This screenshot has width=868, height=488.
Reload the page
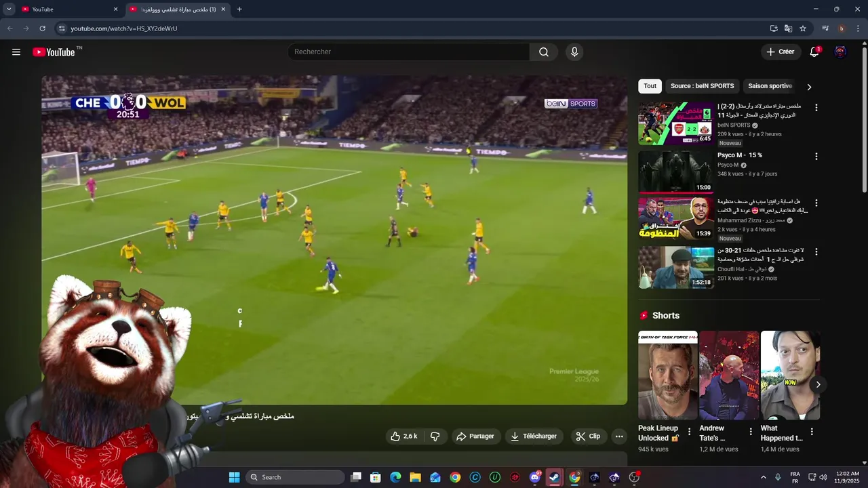click(x=42, y=28)
